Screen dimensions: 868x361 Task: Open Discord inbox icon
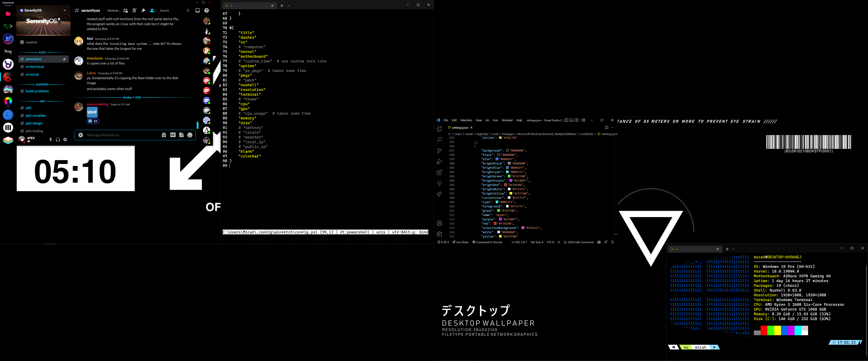tap(198, 10)
